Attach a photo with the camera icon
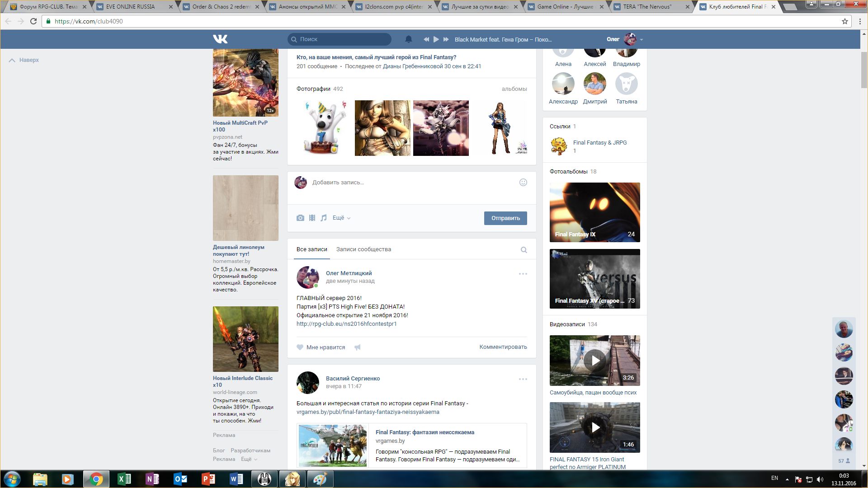The image size is (868, 488). click(300, 218)
